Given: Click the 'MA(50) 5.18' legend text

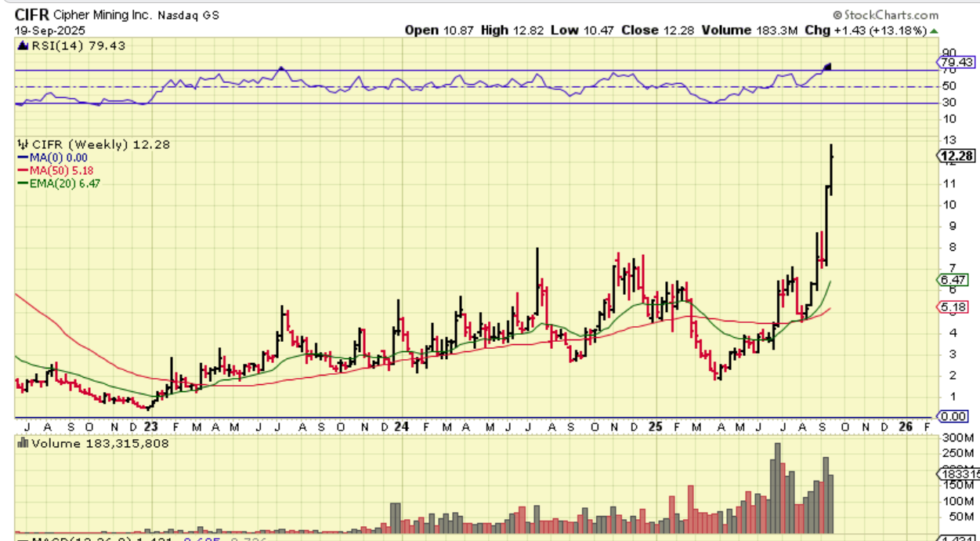Looking at the screenshot, I should coord(61,170).
